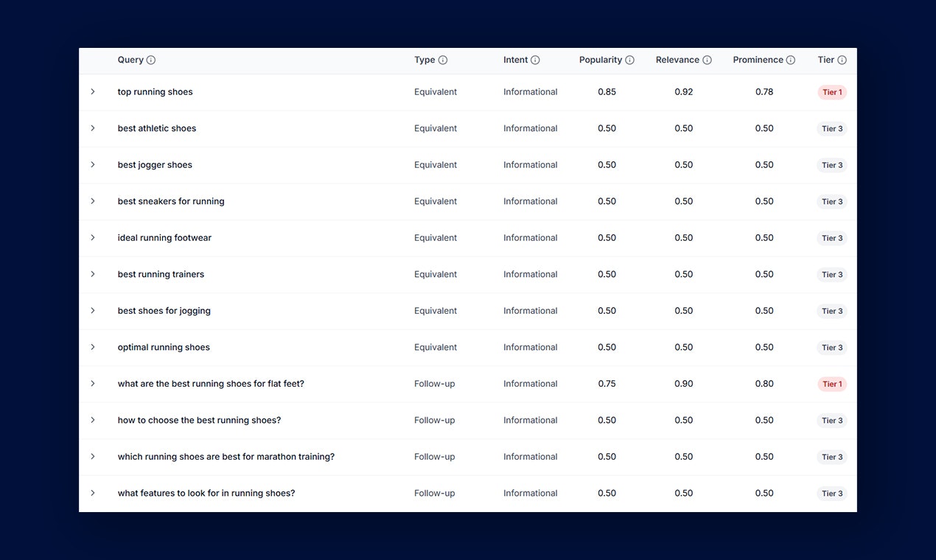Click the Tier 1 badge for 'top running shoes'
This screenshot has height=560, width=936.
pyautogui.click(x=831, y=91)
